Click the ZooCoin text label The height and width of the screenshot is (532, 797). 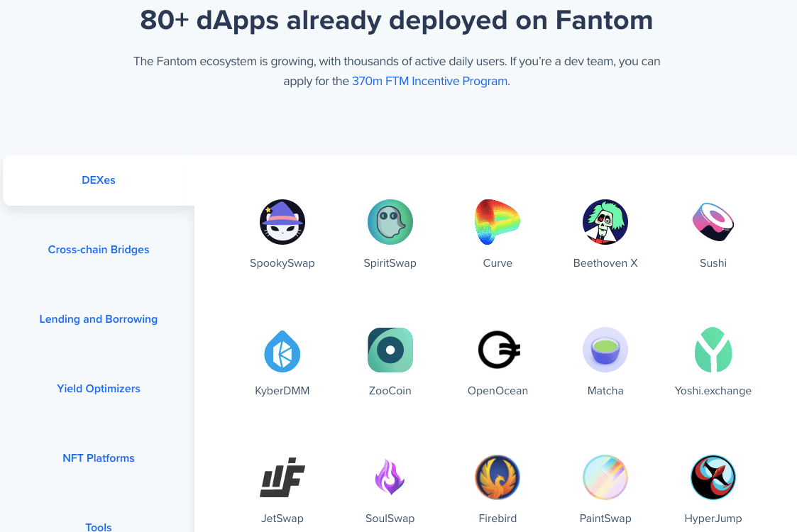(390, 391)
